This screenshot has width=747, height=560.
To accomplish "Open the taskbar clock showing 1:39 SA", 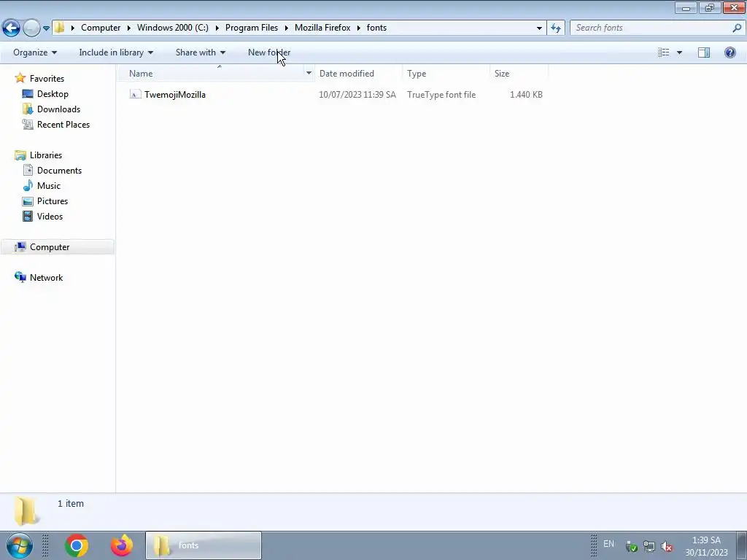I will tap(706, 546).
